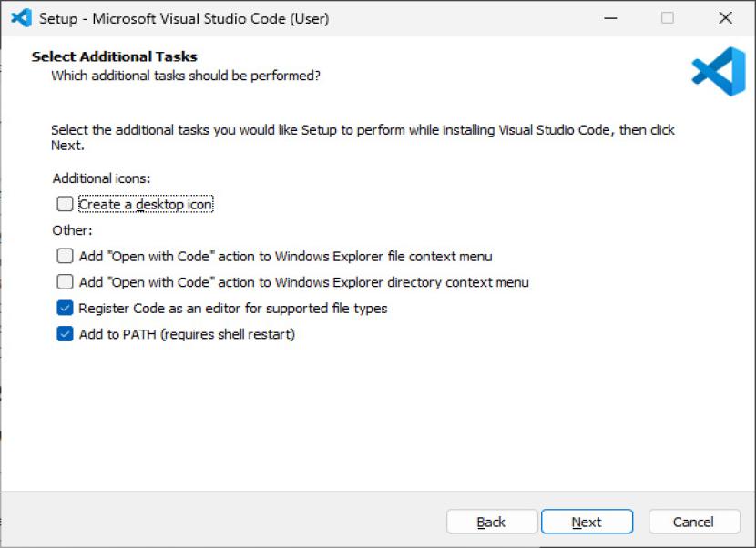This screenshot has height=548, width=756.
Task: Click the large VS Code logo in header
Action: [x=718, y=72]
